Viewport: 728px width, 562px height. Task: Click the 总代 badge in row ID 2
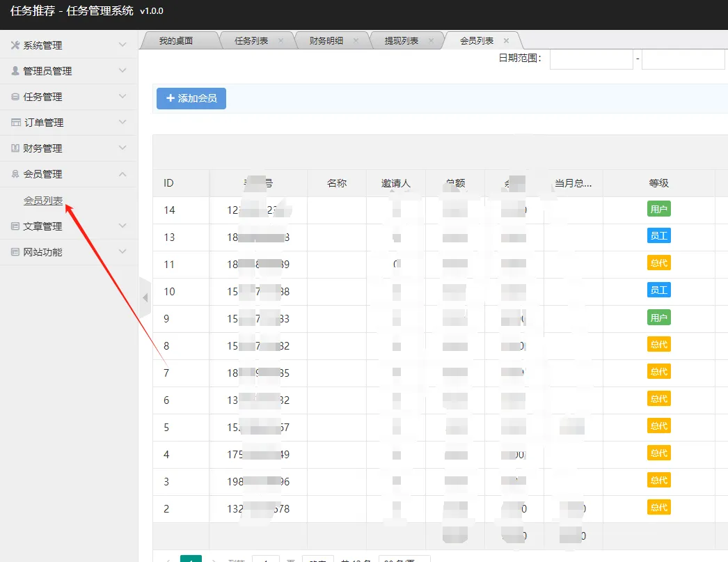[x=659, y=508]
